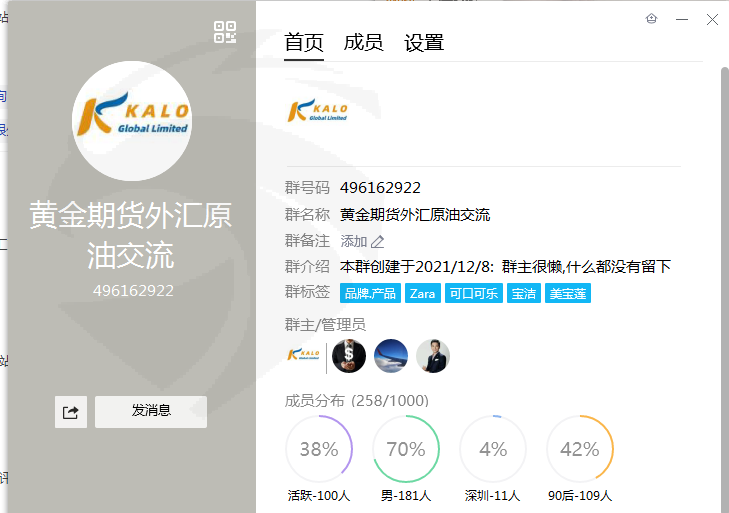
Task: Click the 42% post-90s members ring
Action: (x=580, y=449)
